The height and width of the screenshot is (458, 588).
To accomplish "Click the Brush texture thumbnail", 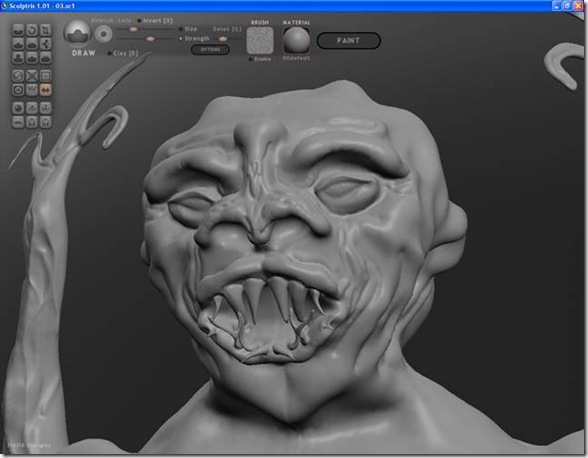I will pos(260,41).
